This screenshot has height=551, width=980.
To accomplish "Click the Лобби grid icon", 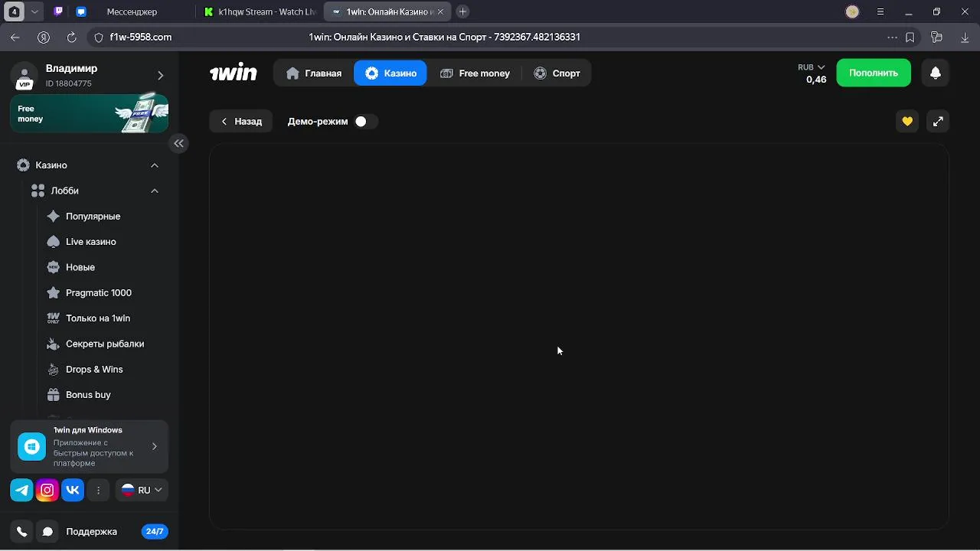I will (x=38, y=191).
